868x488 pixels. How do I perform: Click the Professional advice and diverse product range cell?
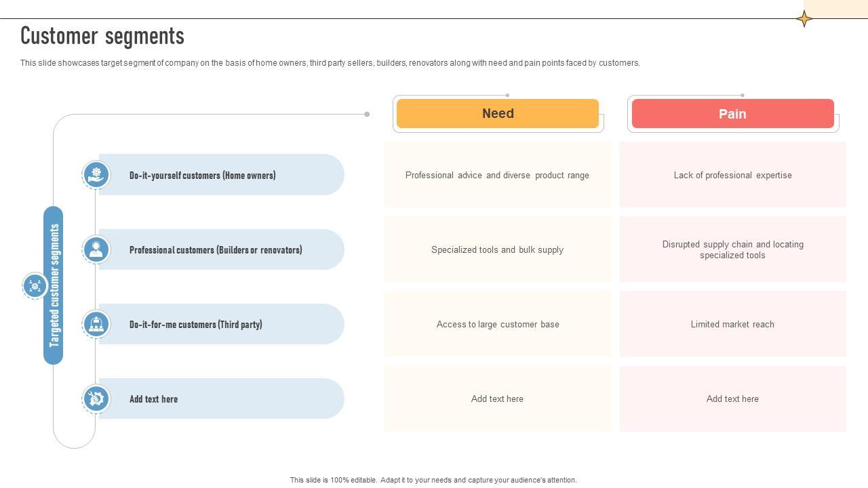pyautogui.click(x=497, y=175)
